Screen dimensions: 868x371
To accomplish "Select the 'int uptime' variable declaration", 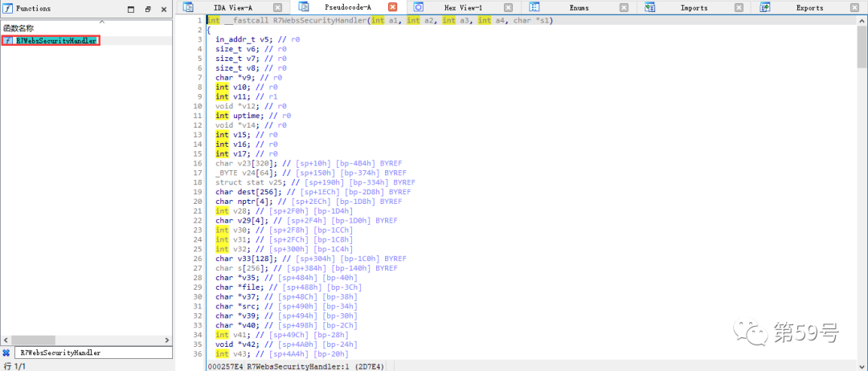I will (253, 116).
